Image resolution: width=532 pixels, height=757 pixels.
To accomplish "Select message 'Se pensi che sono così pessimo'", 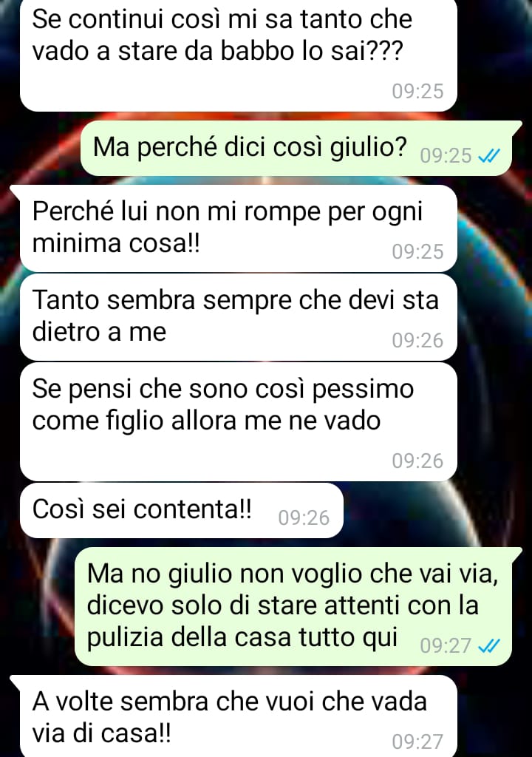I will 239,422.
